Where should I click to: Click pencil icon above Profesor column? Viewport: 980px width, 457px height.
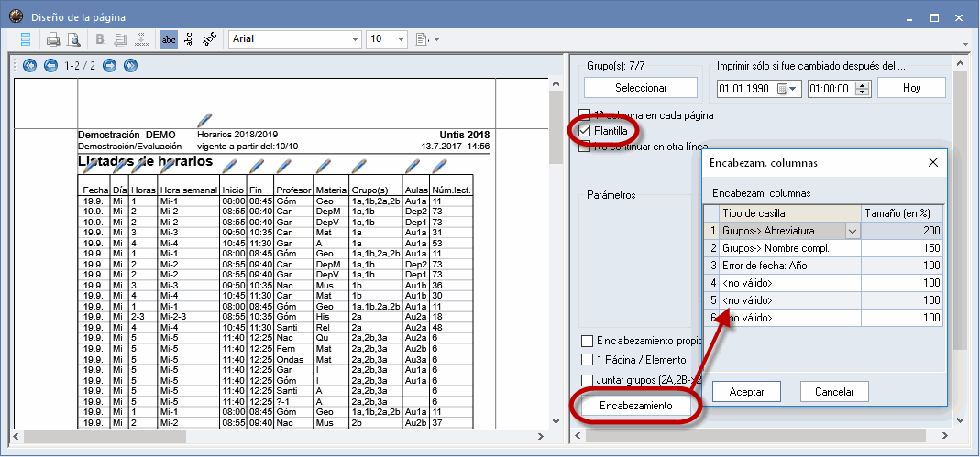point(284,166)
